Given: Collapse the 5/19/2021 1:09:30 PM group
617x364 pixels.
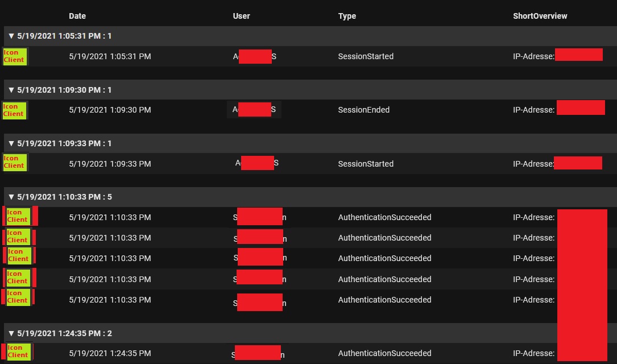Looking at the screenshot, I should click(x=11, y=90).
